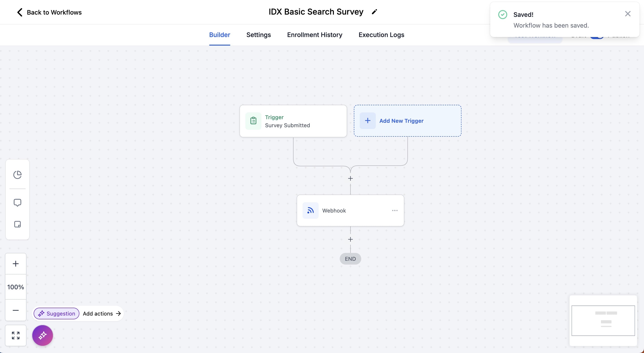Click the Webhook action's RSS icon

tap(310, 210)
